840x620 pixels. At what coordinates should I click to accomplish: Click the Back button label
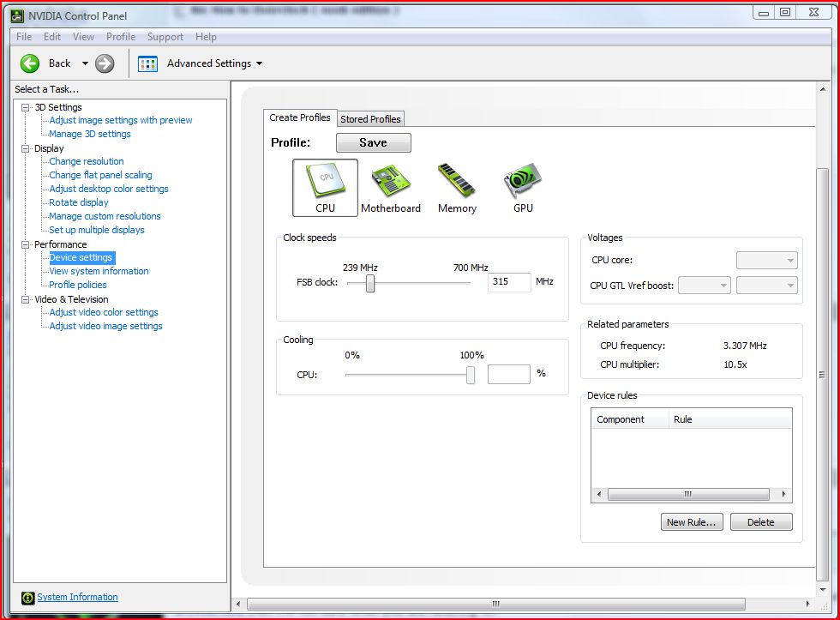(59, 63)
